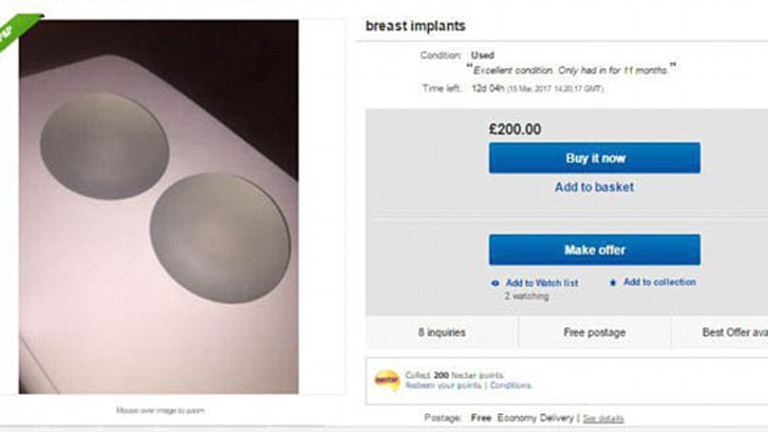Viewport: 768px width, 432px height.
Task: Click the Nectar points logo
Action: (x=386, y=380)
